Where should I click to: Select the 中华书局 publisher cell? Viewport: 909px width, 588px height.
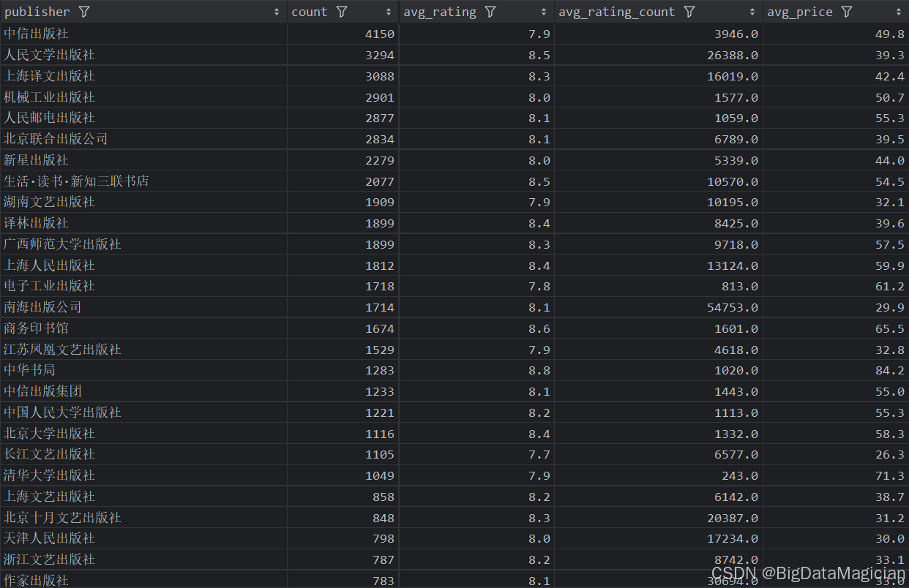pos(143,370)
